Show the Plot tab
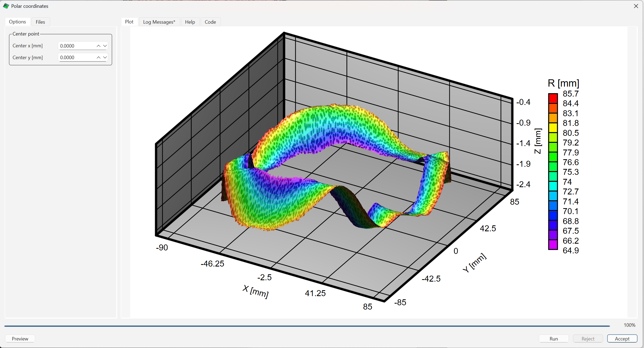 tap(129, 22)
